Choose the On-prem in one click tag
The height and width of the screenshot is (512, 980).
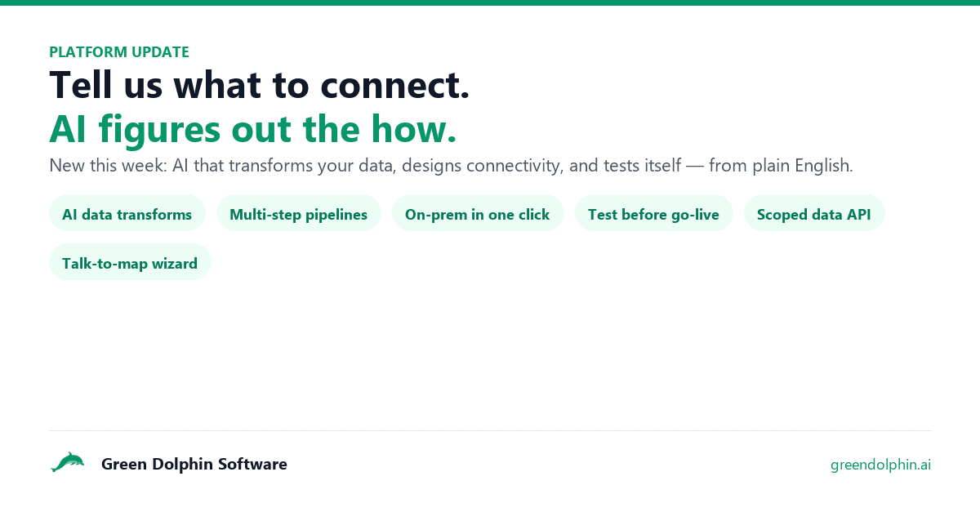coord(478,214)
